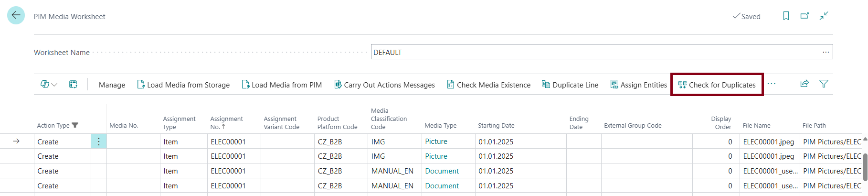This screenshot has width=868, height=196.
Task: Collapse the page with the shrink arrows icon
Action: (x=824, y=16)
